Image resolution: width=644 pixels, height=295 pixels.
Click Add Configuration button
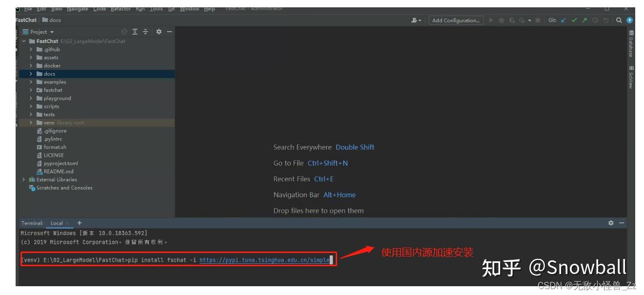(456, 21)
